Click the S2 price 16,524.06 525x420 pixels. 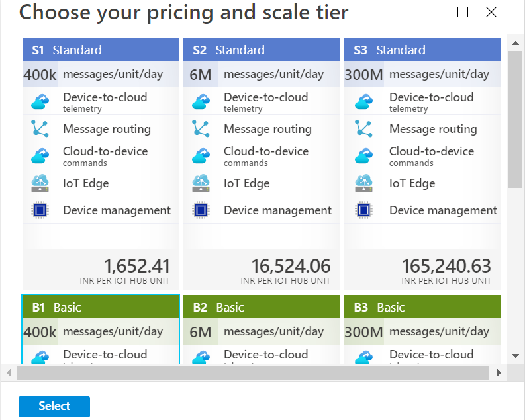[x=291, y=266]
